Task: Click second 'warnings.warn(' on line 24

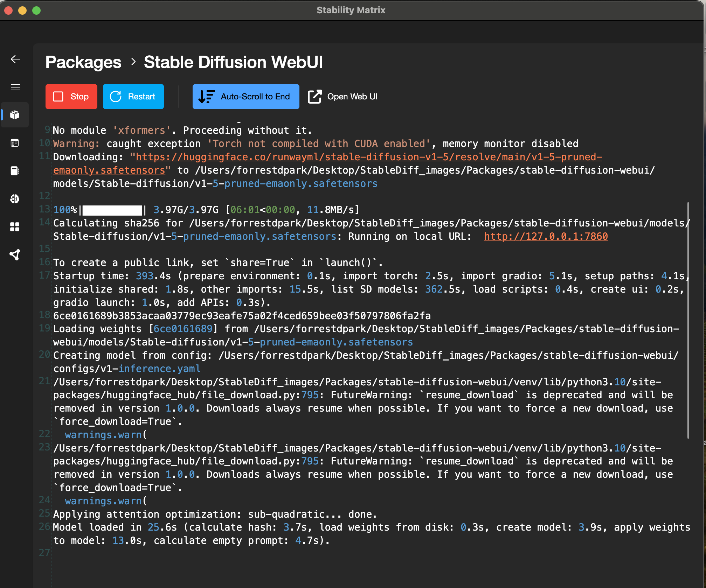Action: [x=106, y=501]
